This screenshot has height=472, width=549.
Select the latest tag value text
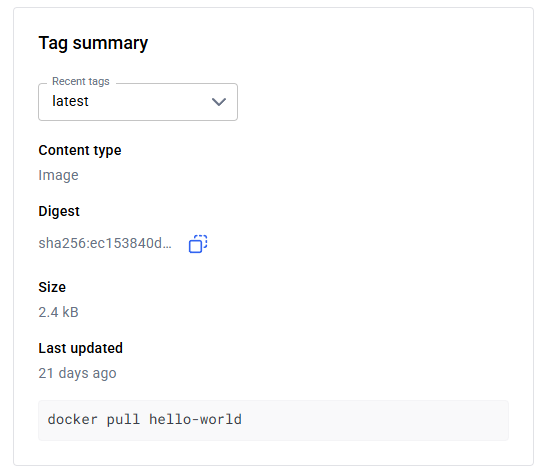pos(70,101)
